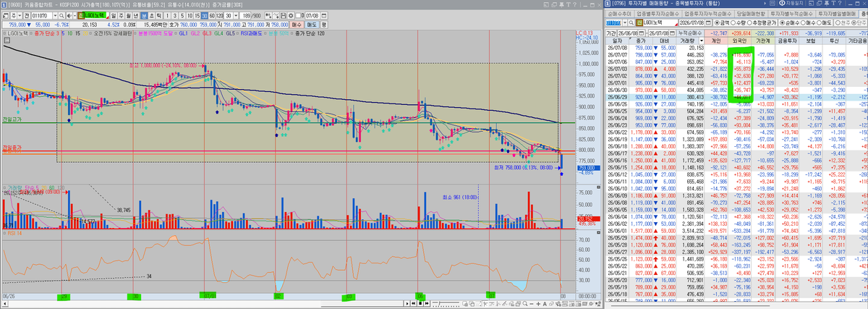The height and width of the screenshot is (309, 868).
Task: Switch to the 투자자별누적순매수 tab
Action: 792,14
